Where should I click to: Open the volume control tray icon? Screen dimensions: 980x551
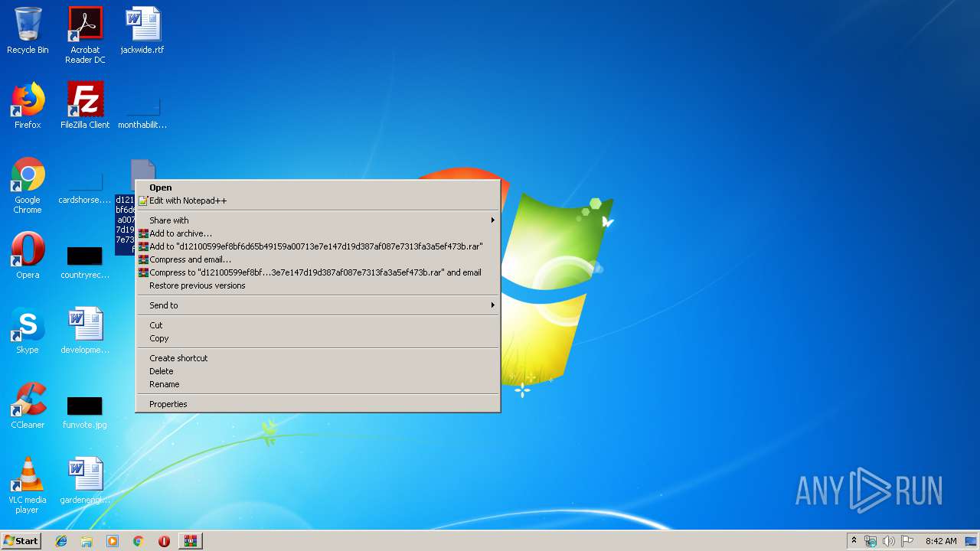pos(888,541)
